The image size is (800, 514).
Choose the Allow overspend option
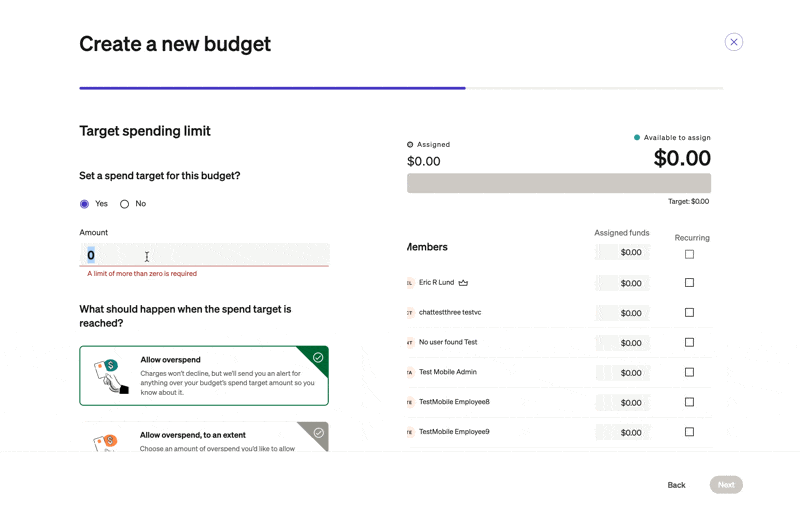click(x=204, y=375)
